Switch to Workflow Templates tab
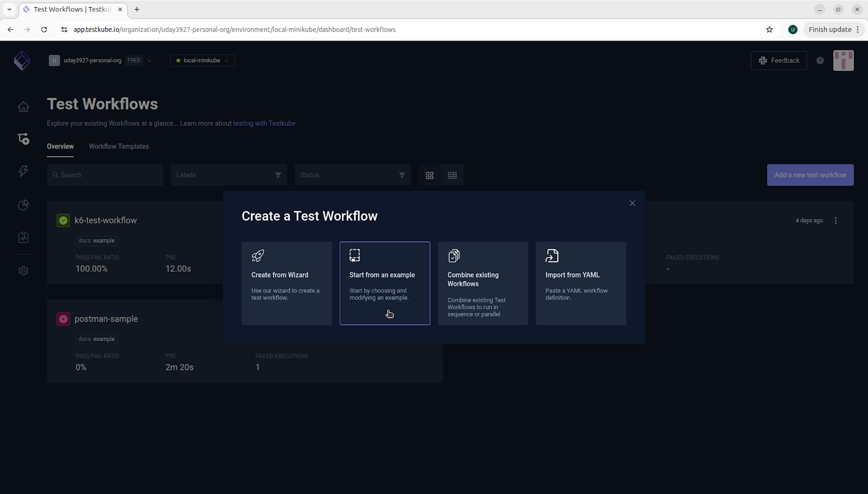Viewport: 868px width, 494px height. 119,146
